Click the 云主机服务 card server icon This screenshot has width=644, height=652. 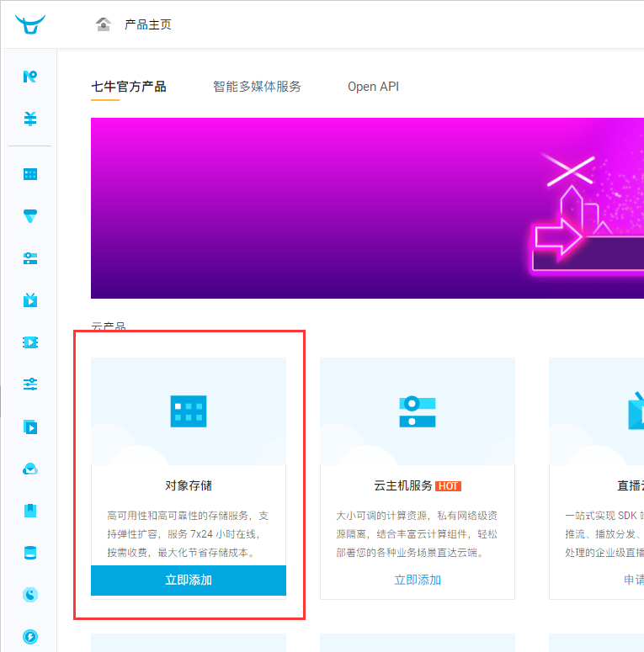tap(418, 411)
